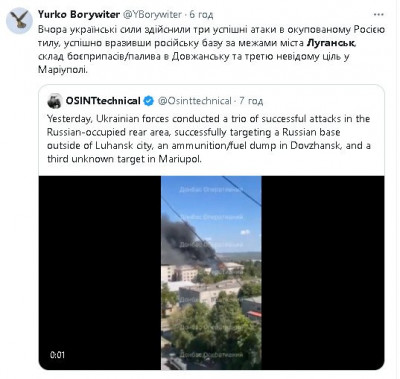Open the 7 год quoted tweet timestamp
Screen dimensions: 400x379
pos(251,101)
